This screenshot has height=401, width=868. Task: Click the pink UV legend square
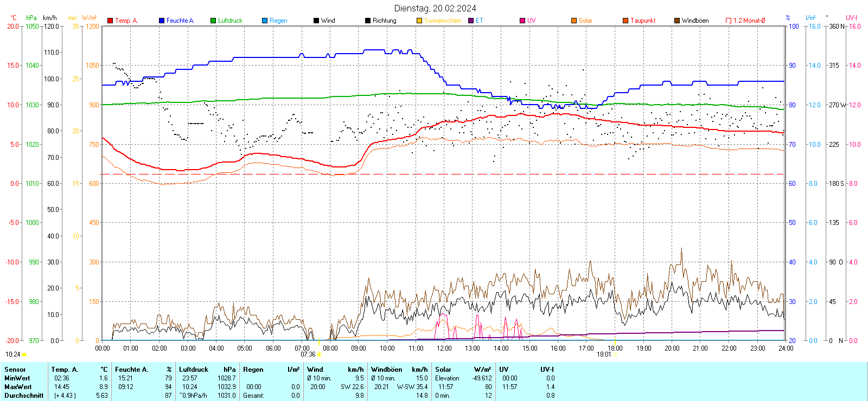[522, 21]
